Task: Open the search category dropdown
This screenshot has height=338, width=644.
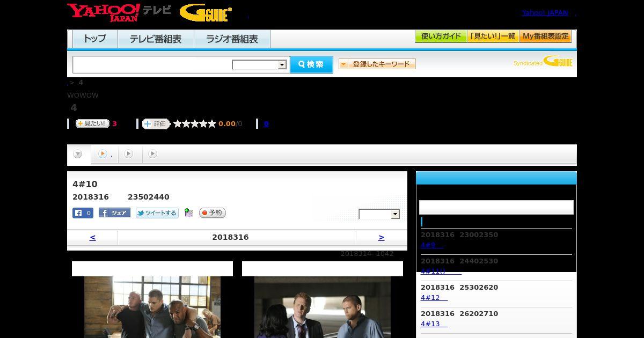Action: tap(259, 65)
